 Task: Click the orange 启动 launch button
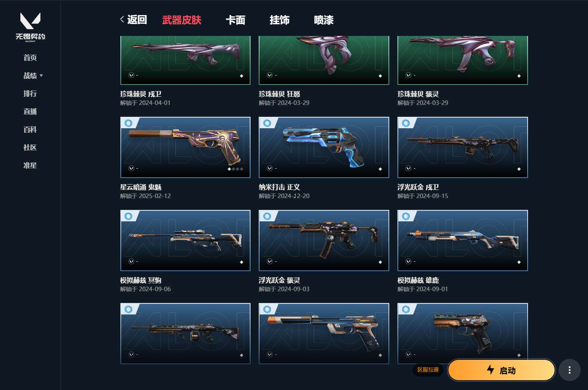(x=501, y=370)
